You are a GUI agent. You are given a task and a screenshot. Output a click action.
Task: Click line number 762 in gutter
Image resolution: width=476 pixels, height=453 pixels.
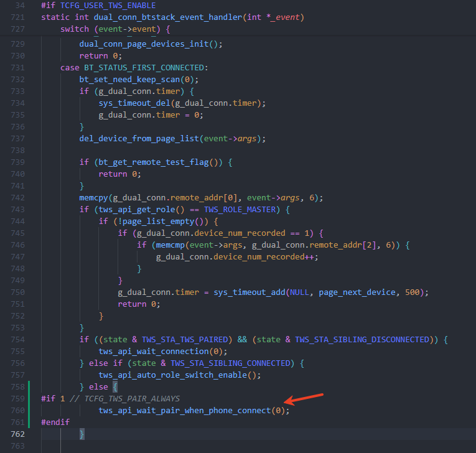click(x=17, y=434)
